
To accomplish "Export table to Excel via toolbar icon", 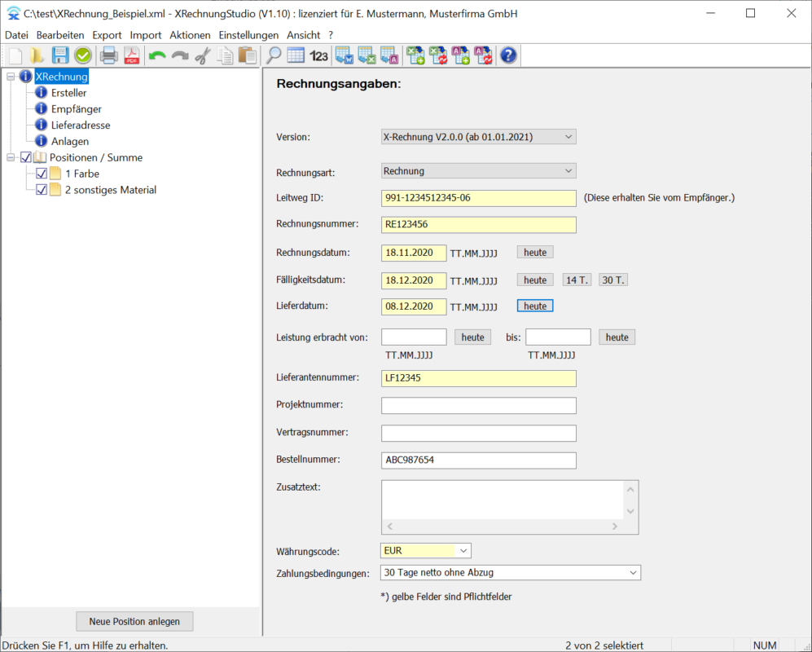I will point(366,55).
